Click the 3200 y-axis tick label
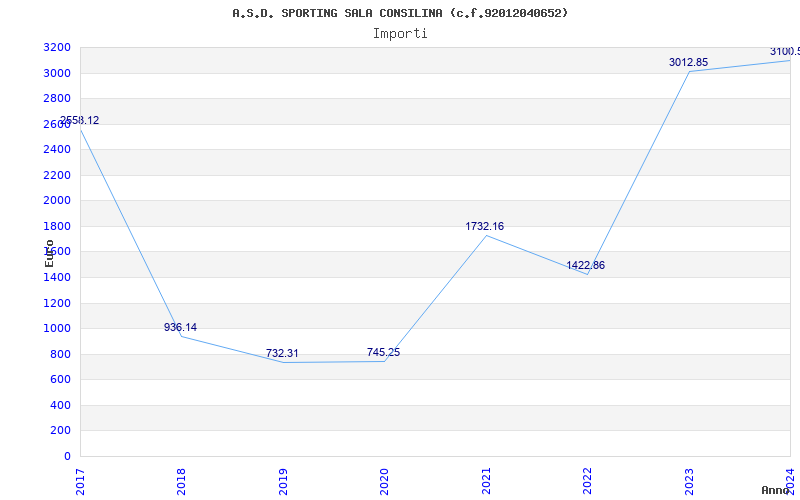 (x=57, y=48)
